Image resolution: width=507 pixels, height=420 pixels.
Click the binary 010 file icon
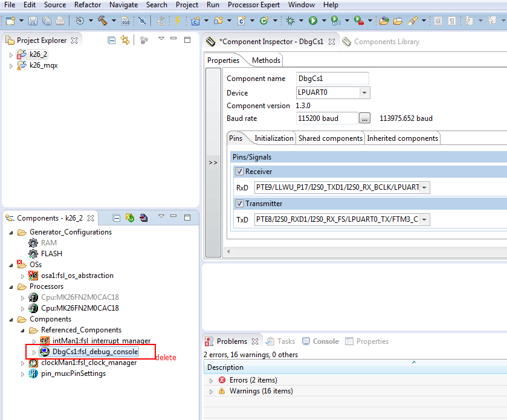[x=126, y=21]
